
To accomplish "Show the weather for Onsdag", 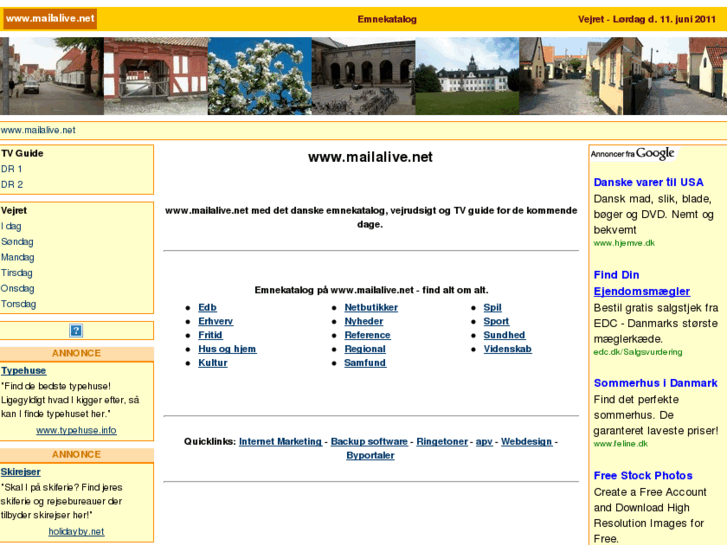I will (x=18, y=289).
